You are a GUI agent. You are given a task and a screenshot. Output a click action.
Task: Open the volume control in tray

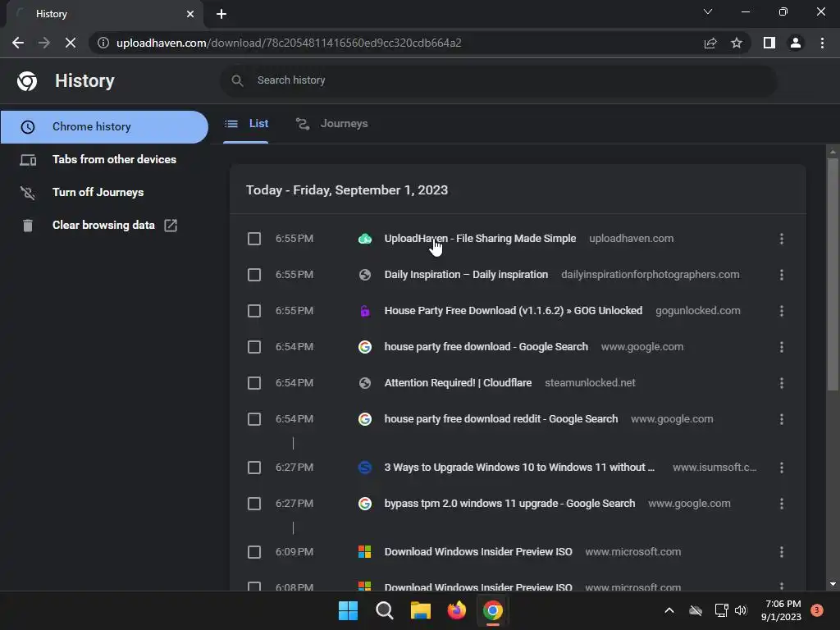point(741,610)
